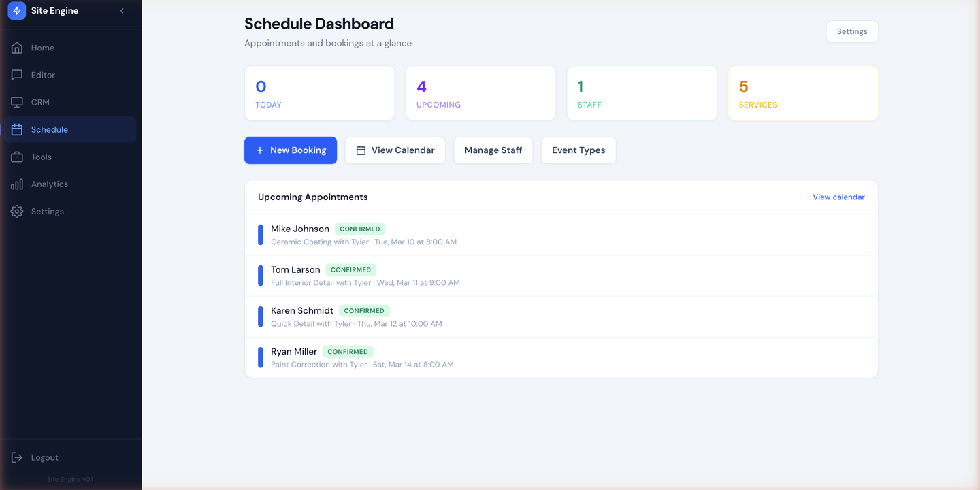Click the View calendar link
980x490 pixels.
(x=838, y=197)
